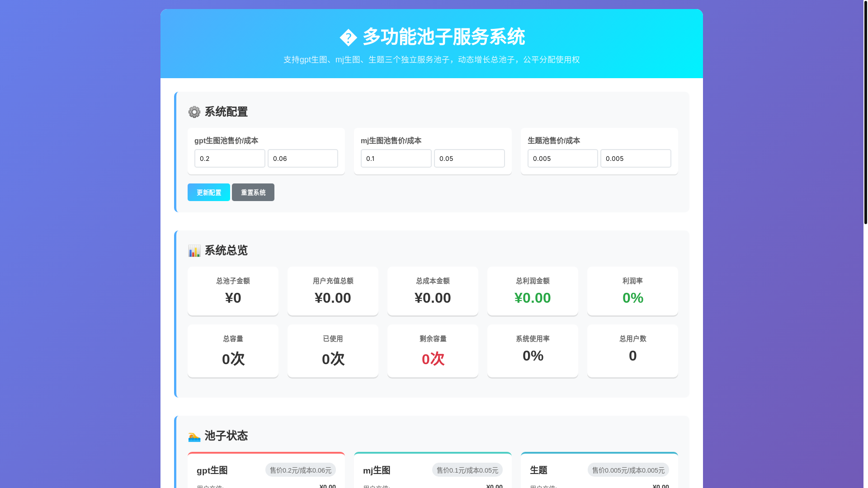
Task: Click the 总容量 stat card
Action: 233,351
